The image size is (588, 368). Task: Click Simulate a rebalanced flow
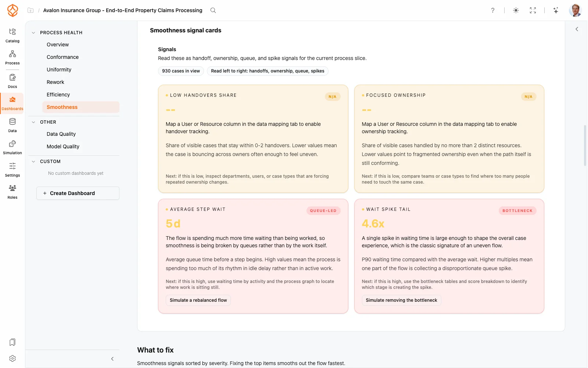(198, 300)
